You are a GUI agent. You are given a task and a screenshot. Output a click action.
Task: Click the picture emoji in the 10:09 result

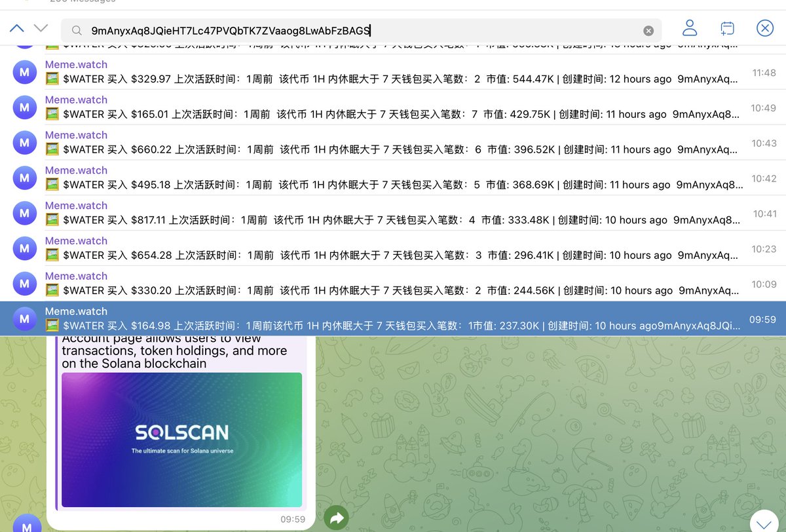pos(52,291)
